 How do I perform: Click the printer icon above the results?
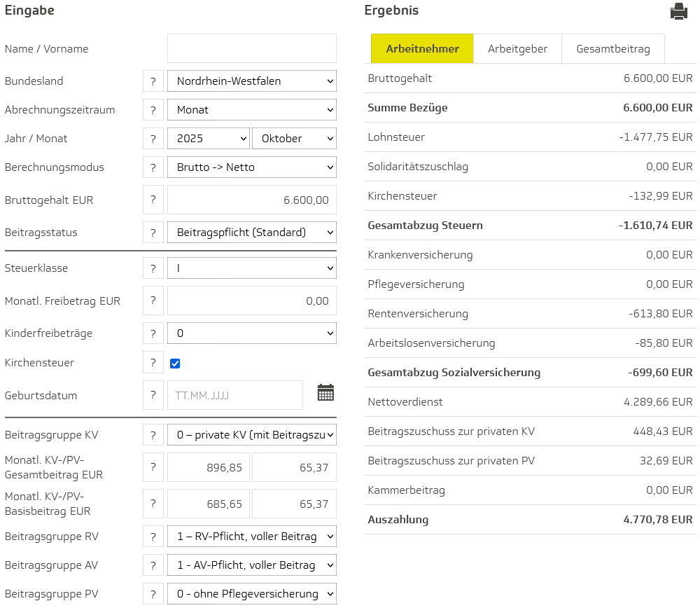point(678,11)
